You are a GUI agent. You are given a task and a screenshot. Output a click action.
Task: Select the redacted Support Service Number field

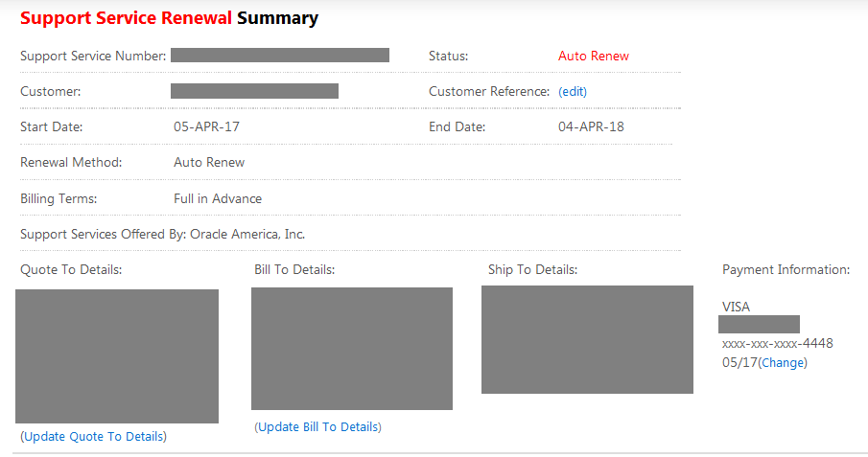[x=280, y=56]
